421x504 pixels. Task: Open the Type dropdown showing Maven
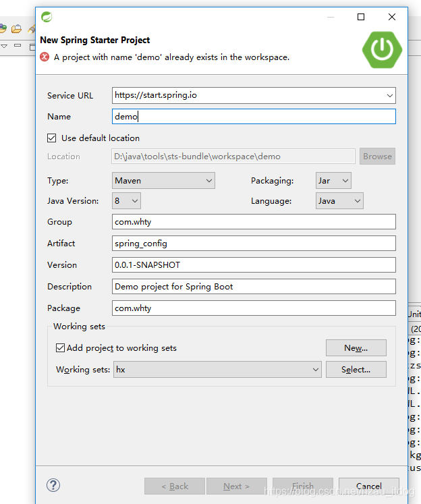pyautogui.click(x=163, y=181)
